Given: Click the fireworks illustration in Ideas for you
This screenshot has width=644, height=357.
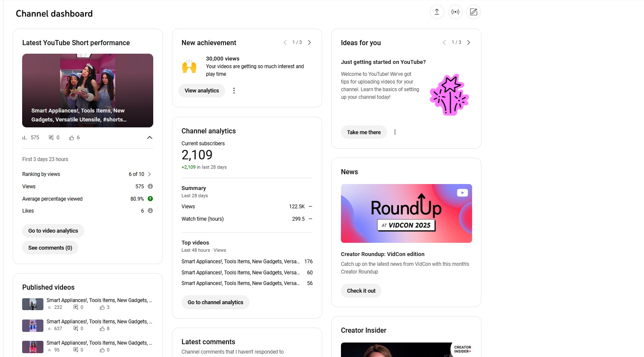Looking at the screenshot, I should (x=449, y=95).
